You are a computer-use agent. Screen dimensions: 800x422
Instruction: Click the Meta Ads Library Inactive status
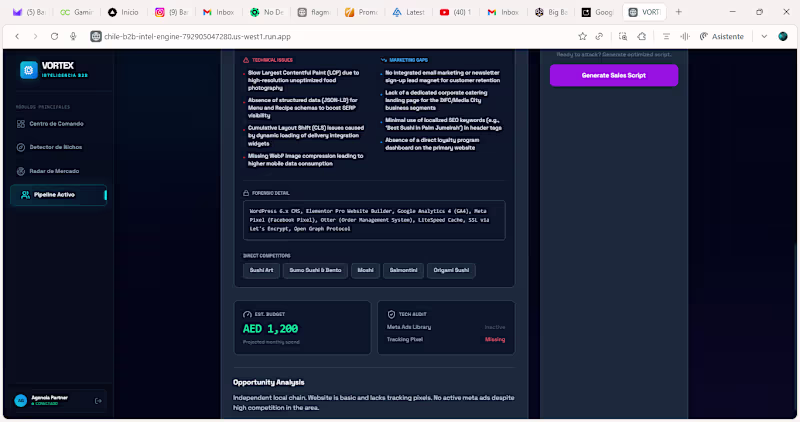(x=494, y=327)
